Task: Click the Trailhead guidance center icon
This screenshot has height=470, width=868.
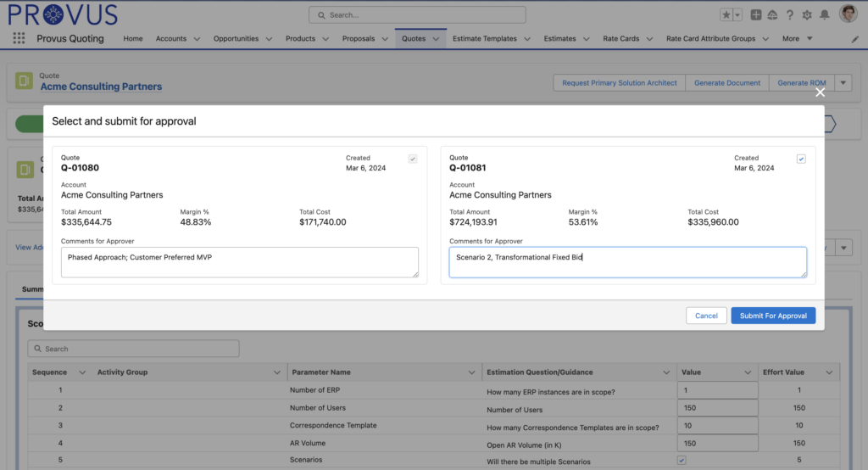Action: [773, 14]
